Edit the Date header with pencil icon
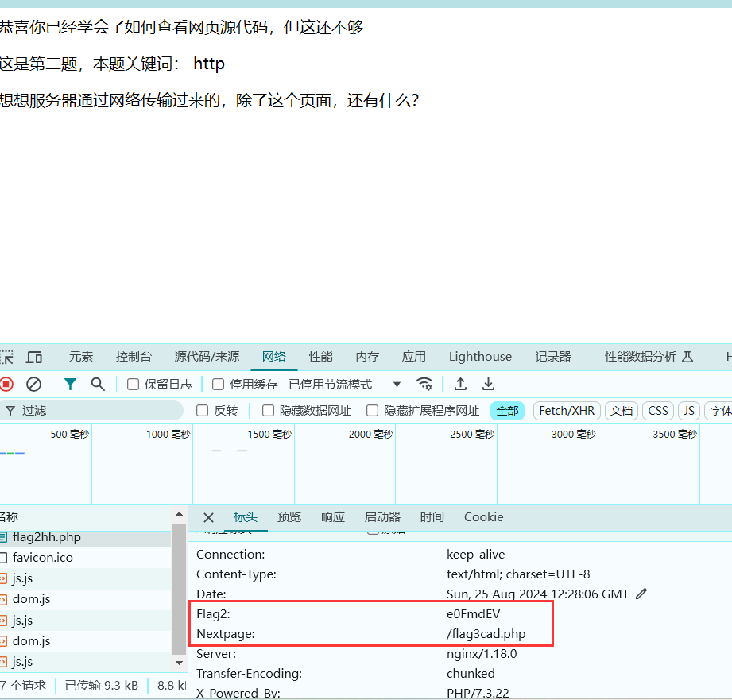The image size is (732, 700). [x=642, y=594]
